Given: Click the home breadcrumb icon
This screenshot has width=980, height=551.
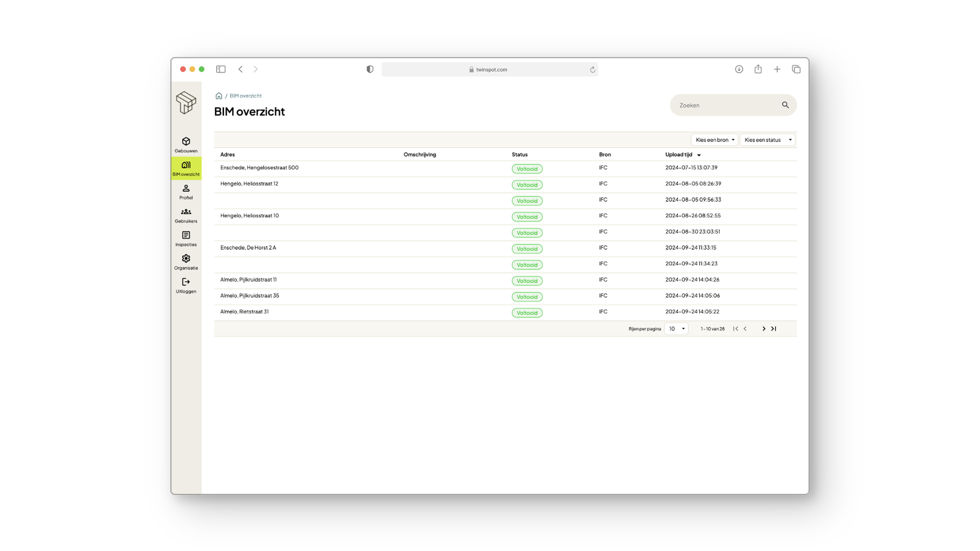Looking at the screenshot, I should point(219,96).
